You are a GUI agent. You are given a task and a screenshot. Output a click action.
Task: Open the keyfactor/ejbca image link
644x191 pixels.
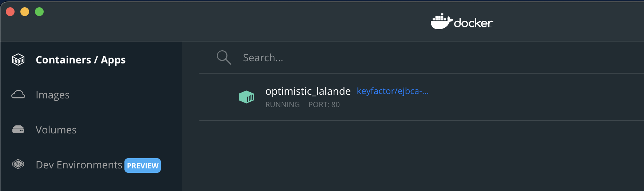[x=393, y=91]
